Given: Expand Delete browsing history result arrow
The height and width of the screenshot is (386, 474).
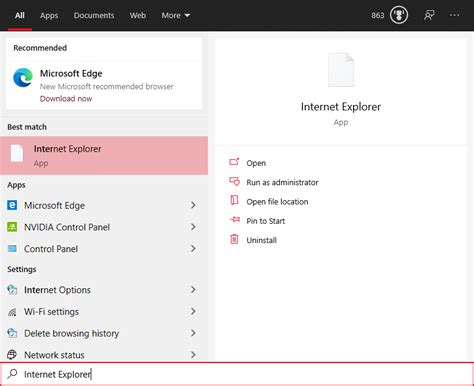Looking at the screenshot, I should [x=193, y=333].
